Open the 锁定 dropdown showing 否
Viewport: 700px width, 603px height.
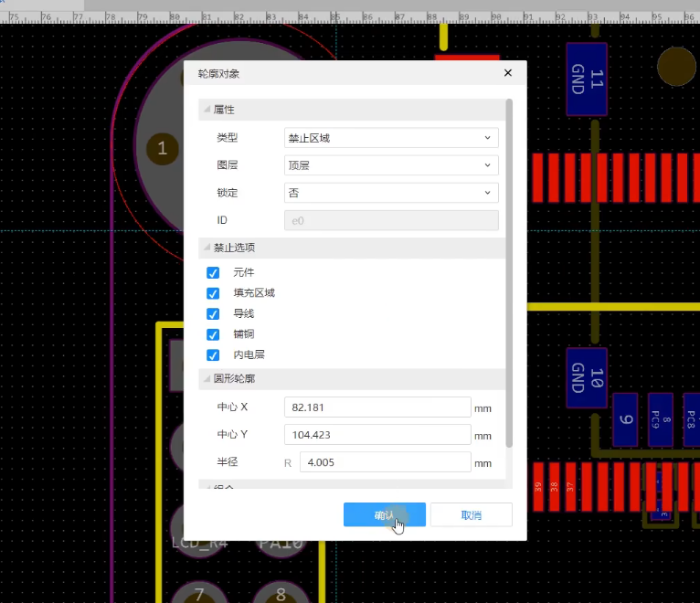pyautogui.click(x=391, y=193)
